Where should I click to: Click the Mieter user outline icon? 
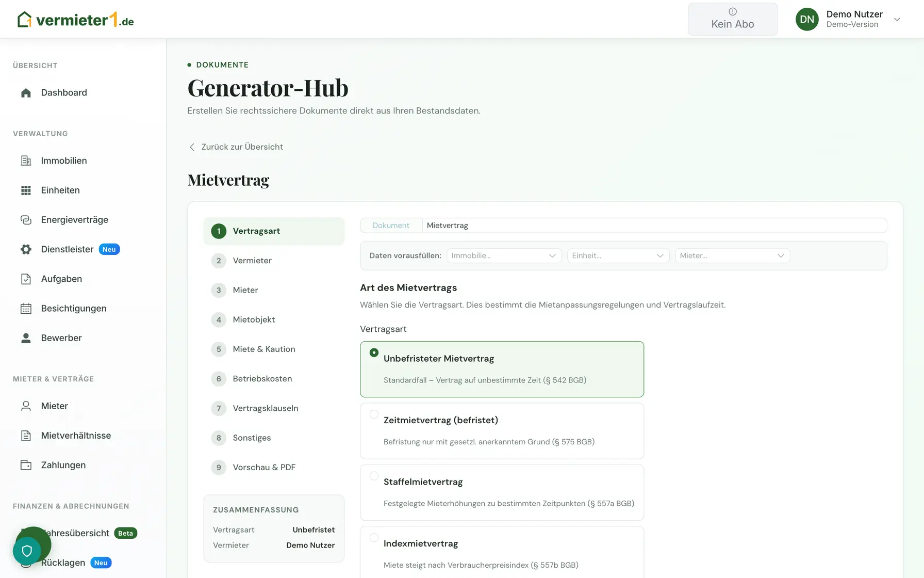click(26, 406)
